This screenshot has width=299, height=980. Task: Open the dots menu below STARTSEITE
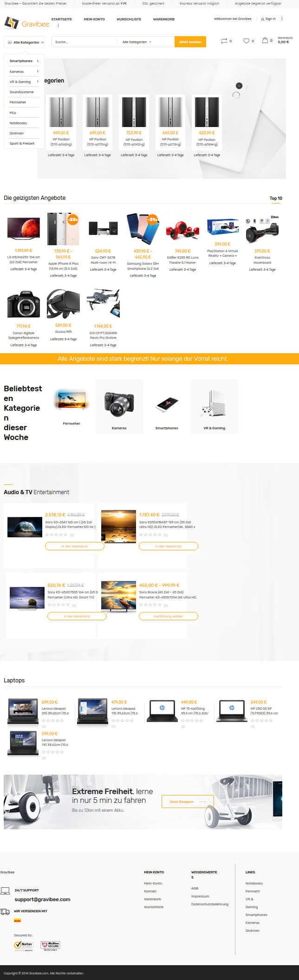(x=58, y=25)
